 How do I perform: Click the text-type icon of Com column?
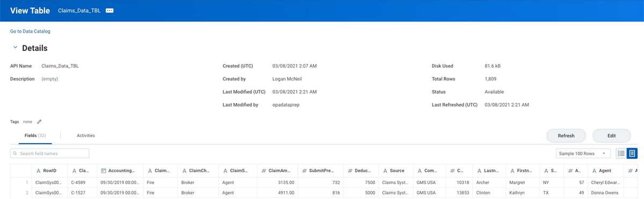click(419, 171)
